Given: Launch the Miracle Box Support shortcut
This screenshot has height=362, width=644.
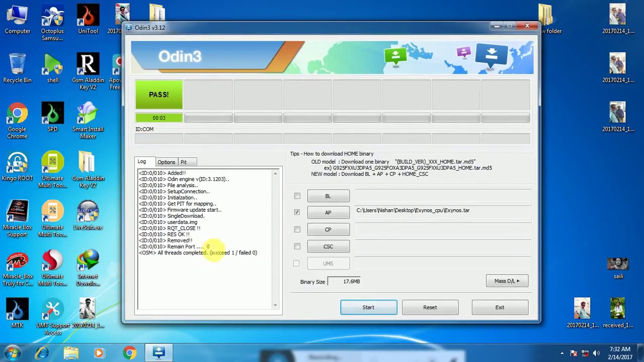Looking at the screenshot, I should pos(17,219).
